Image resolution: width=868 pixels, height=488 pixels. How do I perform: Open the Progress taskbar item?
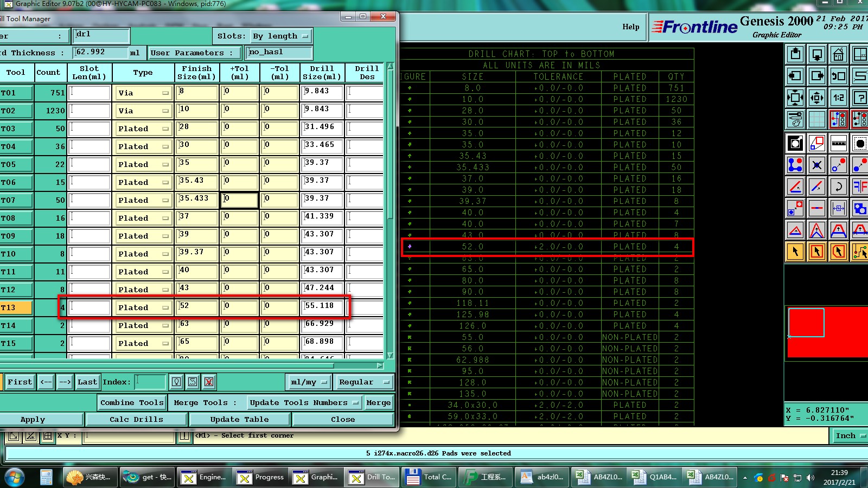pyautogui.click(x=261, y=477)
